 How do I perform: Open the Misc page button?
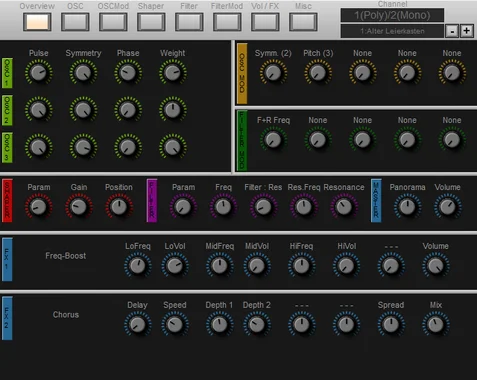(x=303, y=22)
